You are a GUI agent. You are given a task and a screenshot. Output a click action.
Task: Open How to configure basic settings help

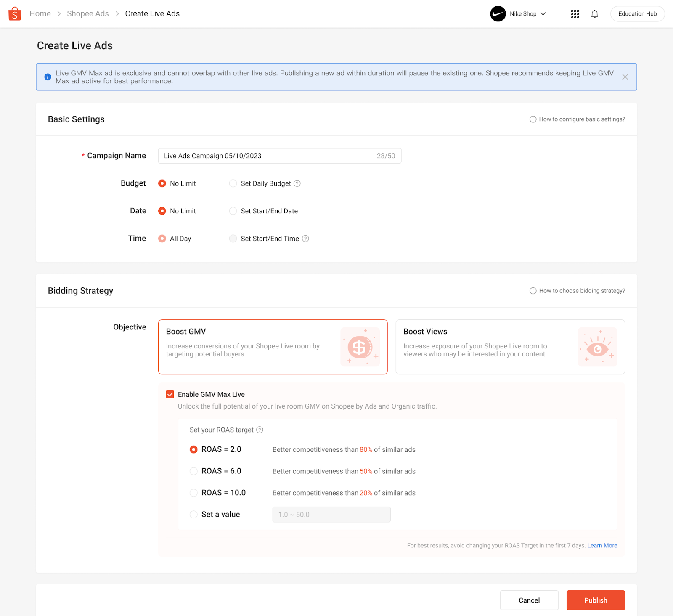click(x=582, y=119)
